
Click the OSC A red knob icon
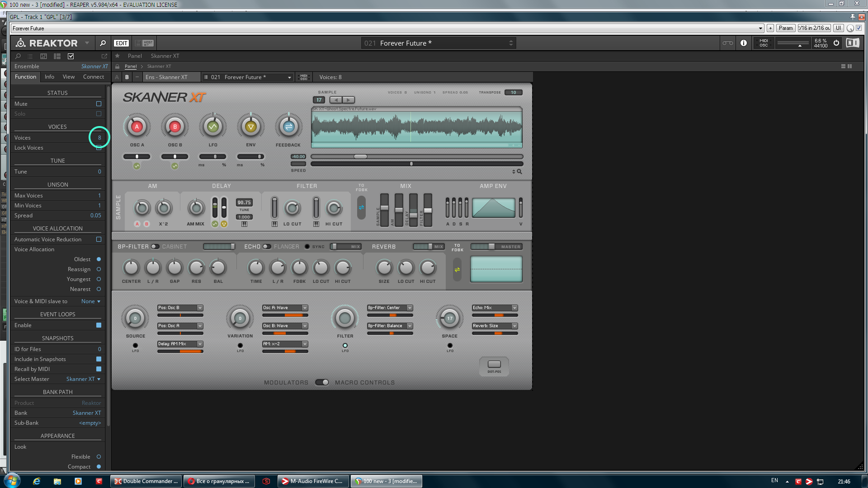click(137, 127)
